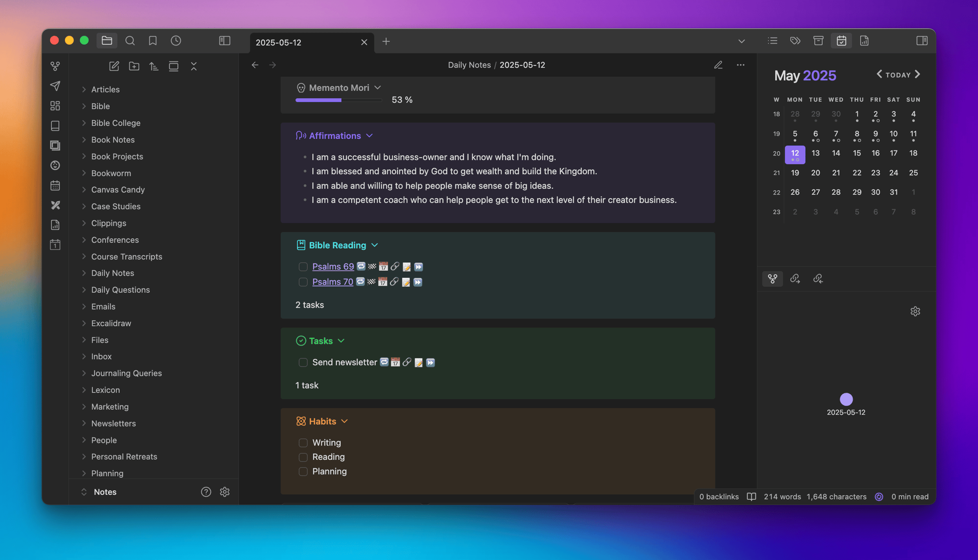
Task: Collapse the Tasks callout chevron
Action: [x=341, y=341]
